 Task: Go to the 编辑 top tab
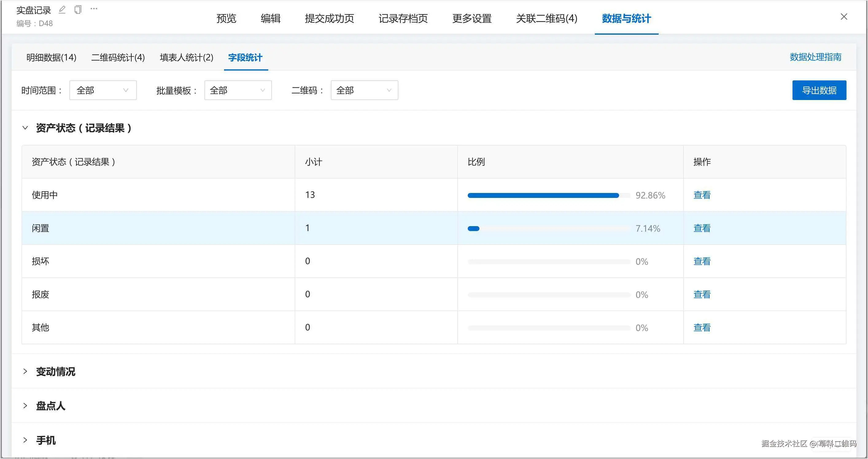coord(270,18)
